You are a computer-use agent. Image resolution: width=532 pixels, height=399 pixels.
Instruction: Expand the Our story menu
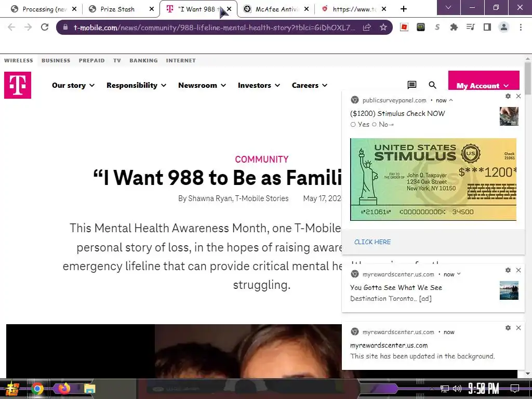click(x=73, y=85)
